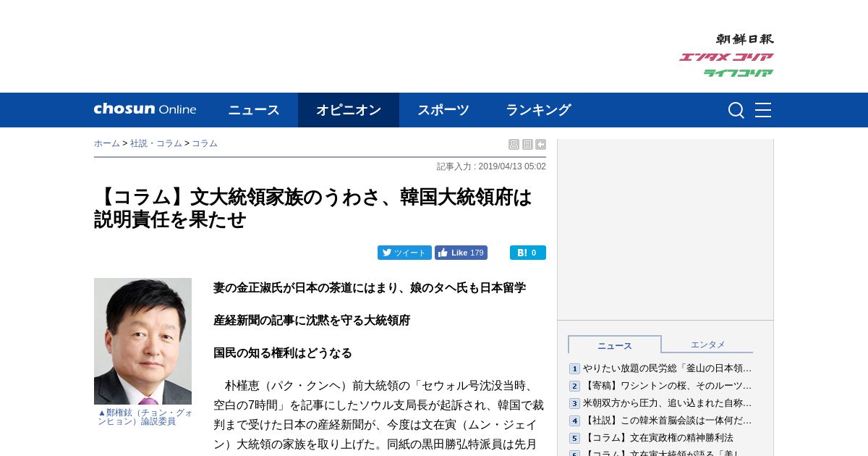Open the search magnifier icon
The height and width of the screenshot is (456, 868).
[x=736, y=110]
